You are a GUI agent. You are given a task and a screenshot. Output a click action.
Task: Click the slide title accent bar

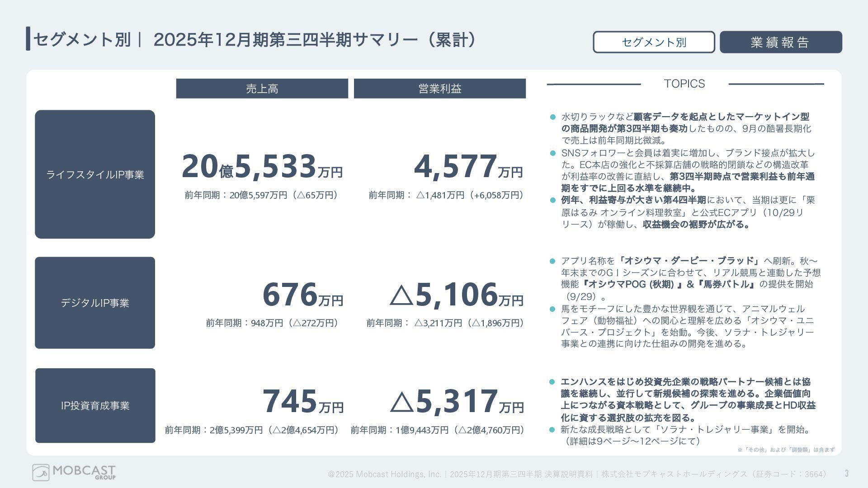pyautogui.click(x=28, y=39)
